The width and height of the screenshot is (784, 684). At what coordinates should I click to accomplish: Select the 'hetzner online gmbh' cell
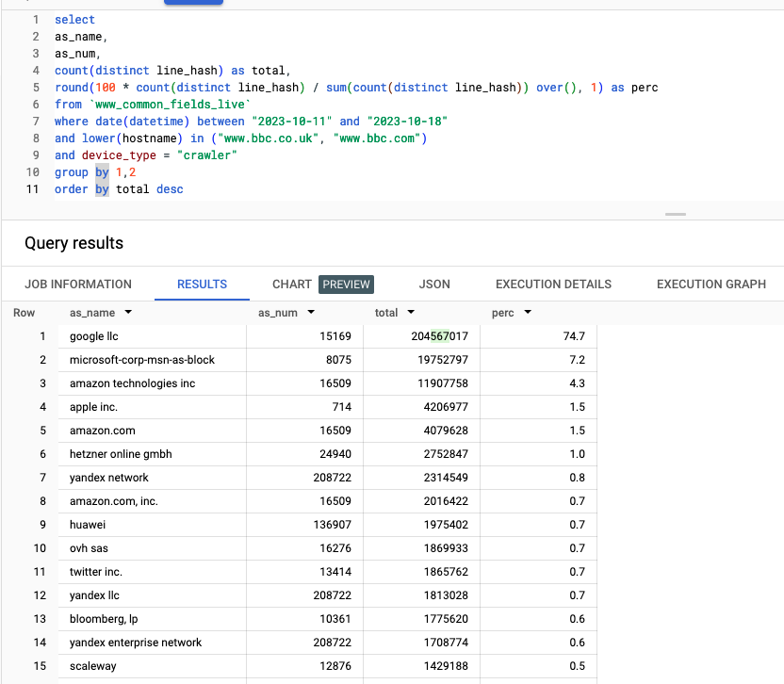152,453
